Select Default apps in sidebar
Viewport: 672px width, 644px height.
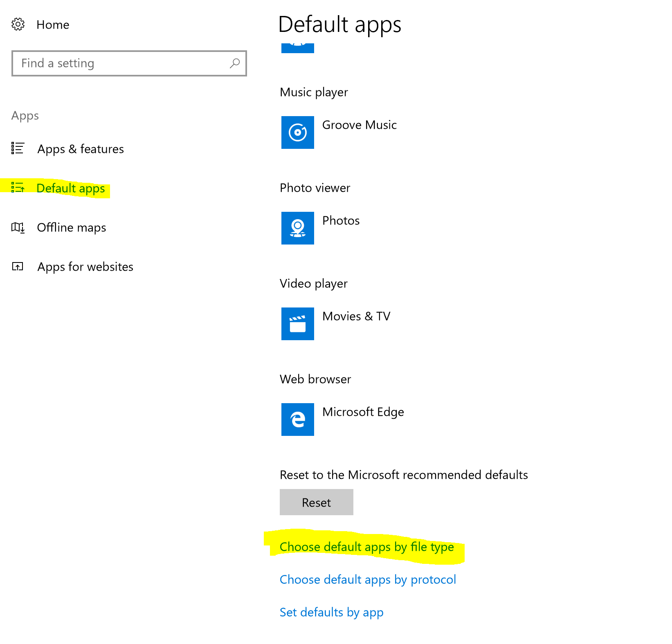point(71,188)
